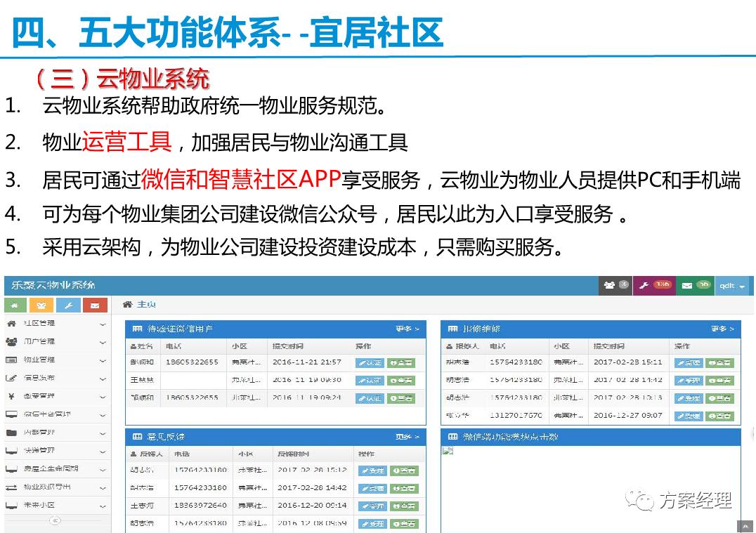Expand the 用户管理 section
The height and width of the screenshot is (533, 756).
102,341
